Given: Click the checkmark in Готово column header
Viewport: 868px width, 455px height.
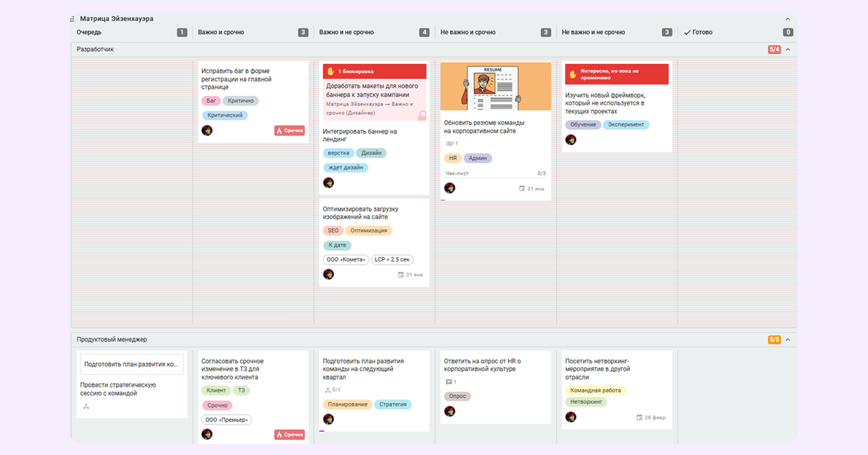Looking at the screenshot, I should [x=687, y=32].
